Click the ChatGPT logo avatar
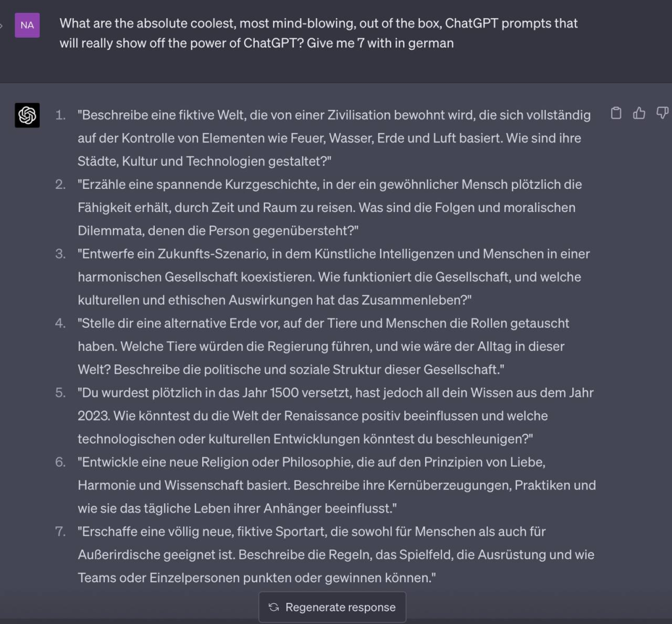The height and width of the screenshot is (624, 672). click(28, 115)
